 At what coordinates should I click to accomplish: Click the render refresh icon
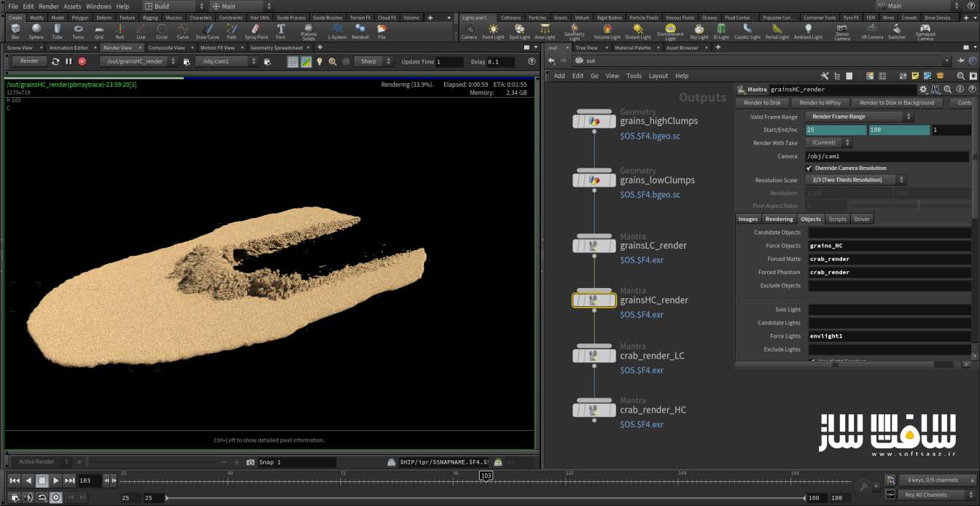click(x=55, y=61)
